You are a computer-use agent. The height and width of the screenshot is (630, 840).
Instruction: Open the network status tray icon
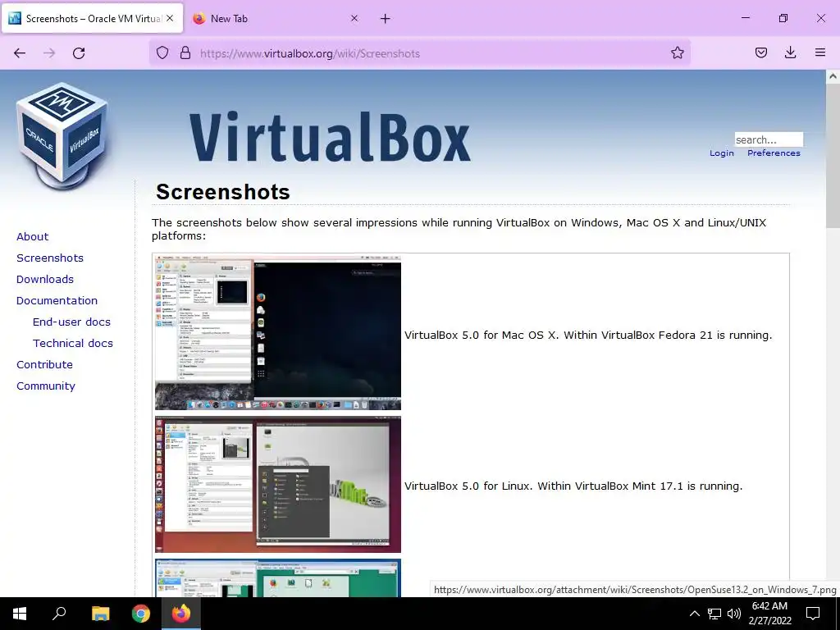click(x=714, y=614)
